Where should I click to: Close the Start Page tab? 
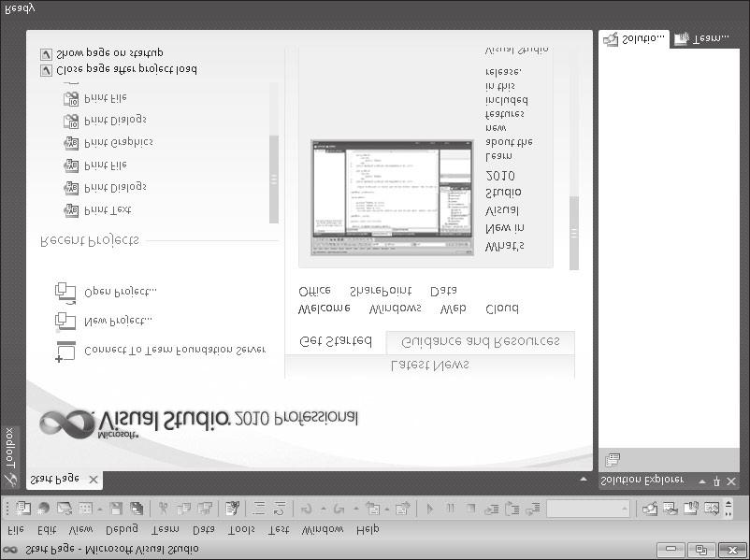tap(94, 480)
